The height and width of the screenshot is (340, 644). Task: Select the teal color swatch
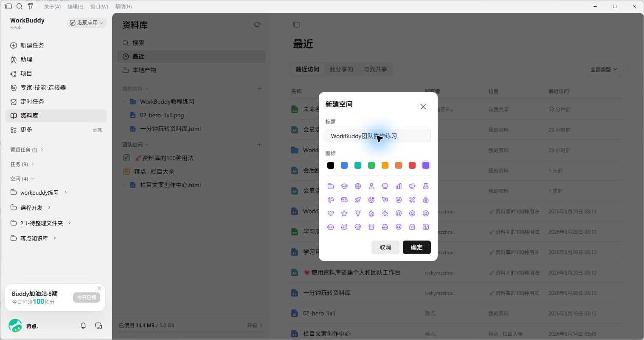coord(358,165)
